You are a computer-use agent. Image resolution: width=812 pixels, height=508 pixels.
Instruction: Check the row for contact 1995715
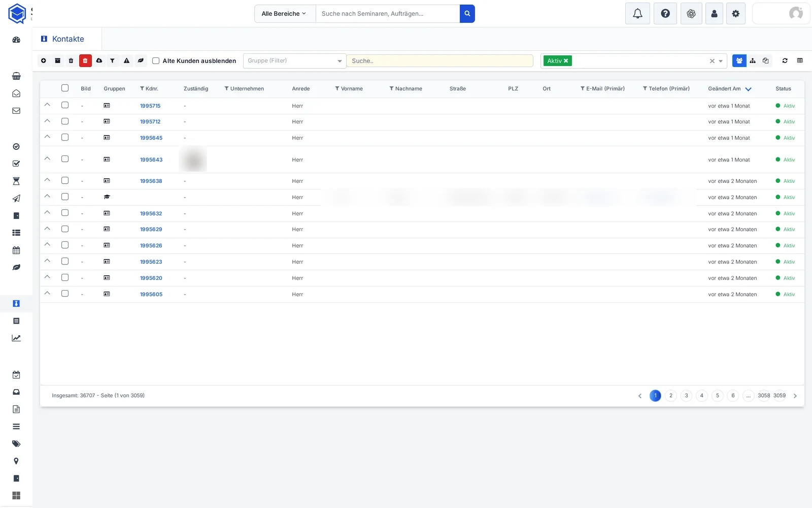[65, 105]
